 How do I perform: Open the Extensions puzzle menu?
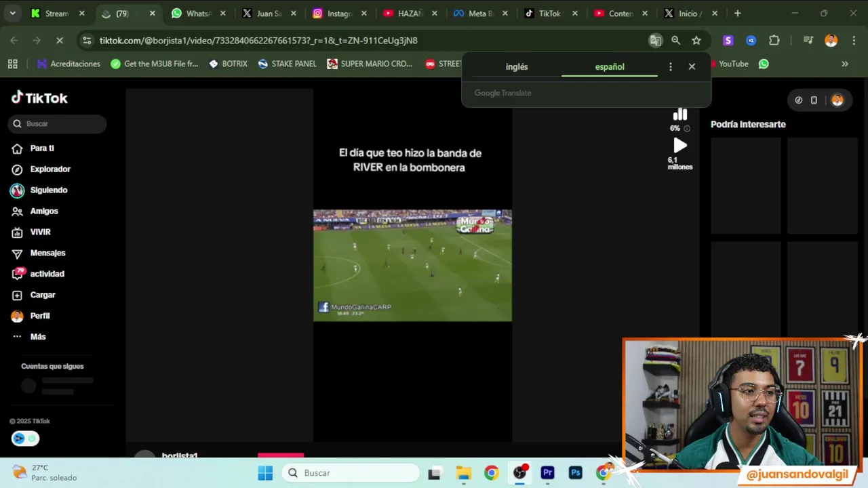(774, 41)
